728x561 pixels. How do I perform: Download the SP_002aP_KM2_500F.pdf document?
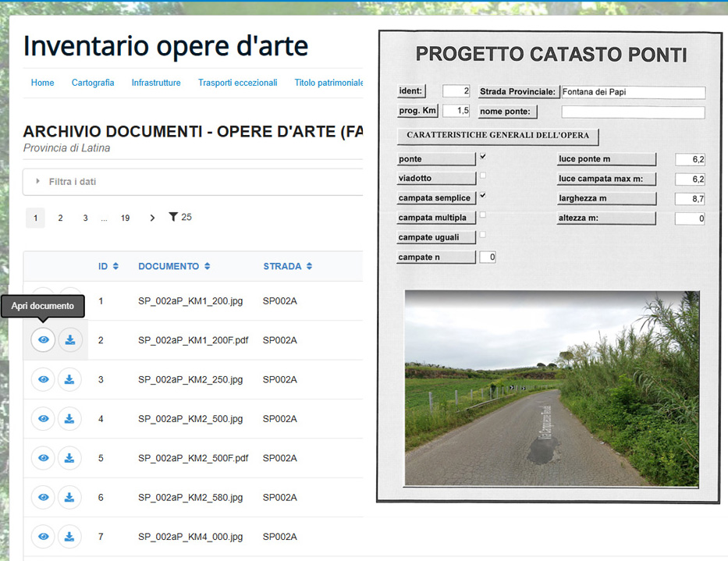[69, 458]
